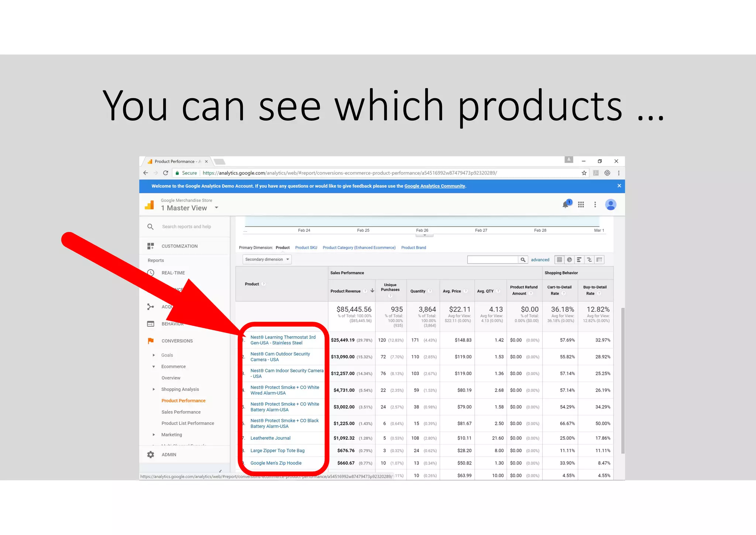Reload the page with refresh icon

coord(166,173)
